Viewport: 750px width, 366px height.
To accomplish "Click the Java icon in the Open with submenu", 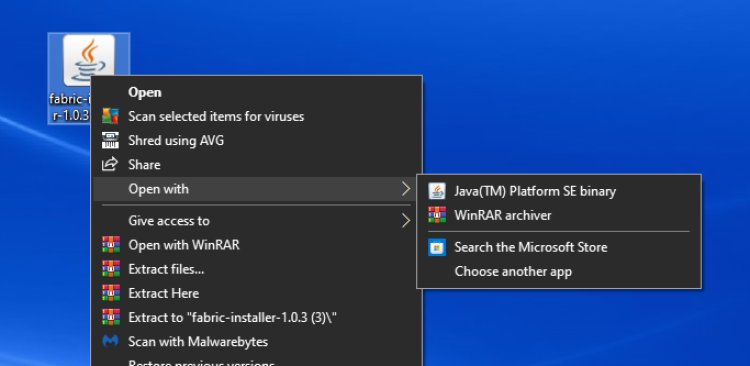I will click(x=437, y=191).
